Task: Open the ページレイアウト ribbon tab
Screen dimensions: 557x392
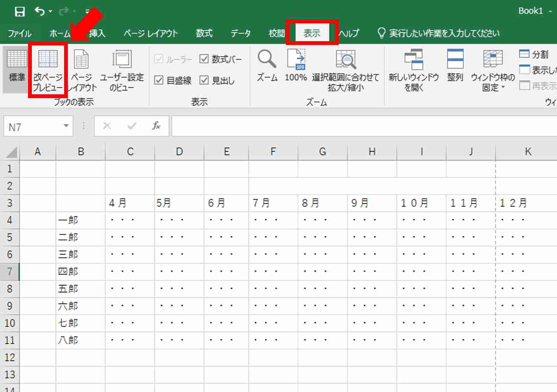Action: pyautogui.click(x=151, y=33)
